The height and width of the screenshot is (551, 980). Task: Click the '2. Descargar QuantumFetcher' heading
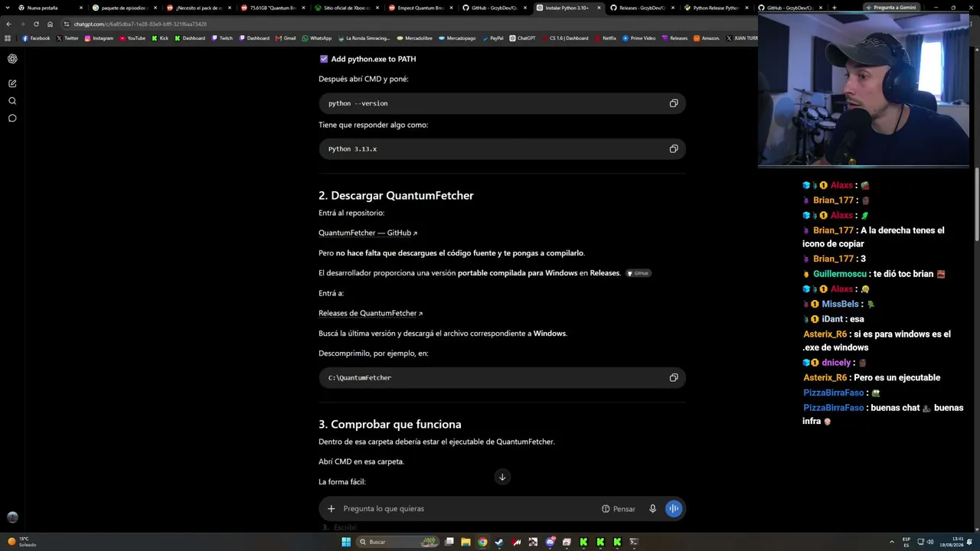[396, 196]
